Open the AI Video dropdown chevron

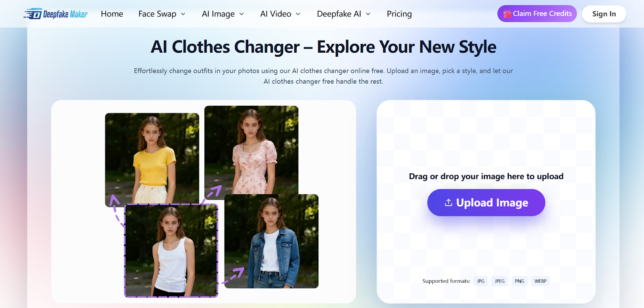(x=298, y=14)
